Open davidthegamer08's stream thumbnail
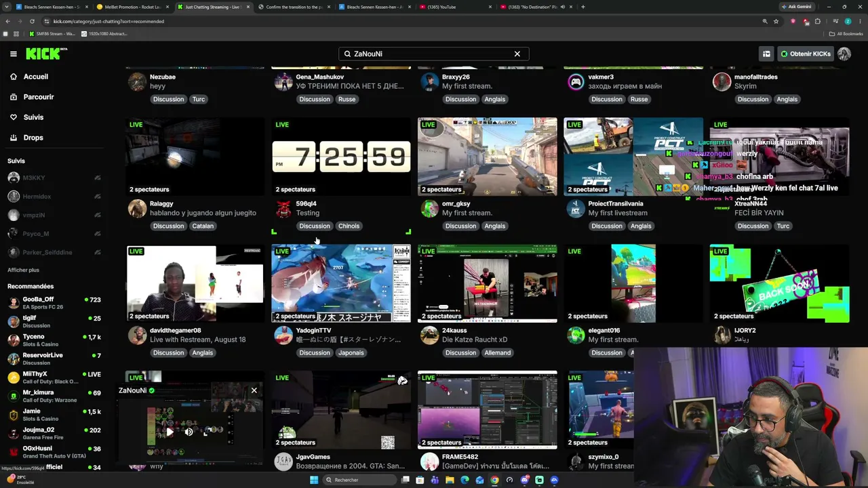 [195, 283]
